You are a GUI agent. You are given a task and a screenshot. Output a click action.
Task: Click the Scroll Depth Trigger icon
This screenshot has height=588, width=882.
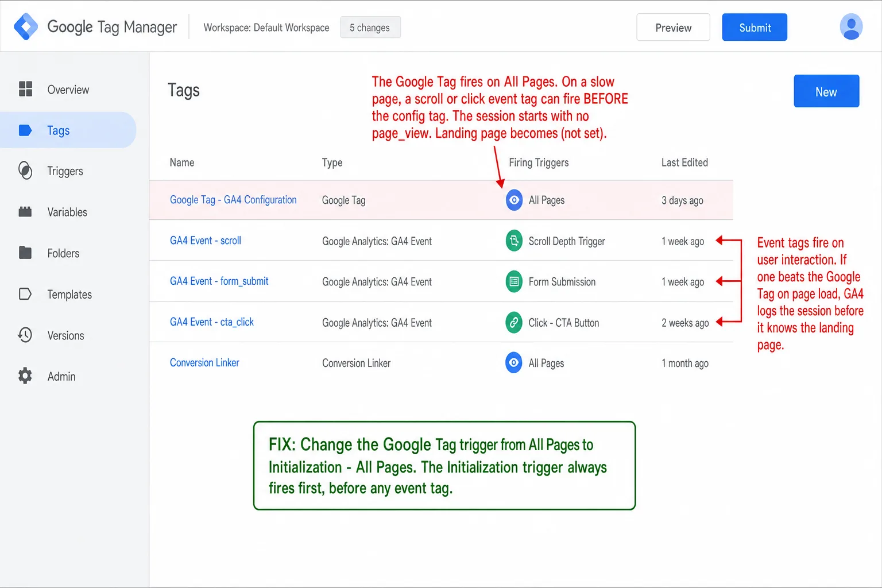[514, 241]
